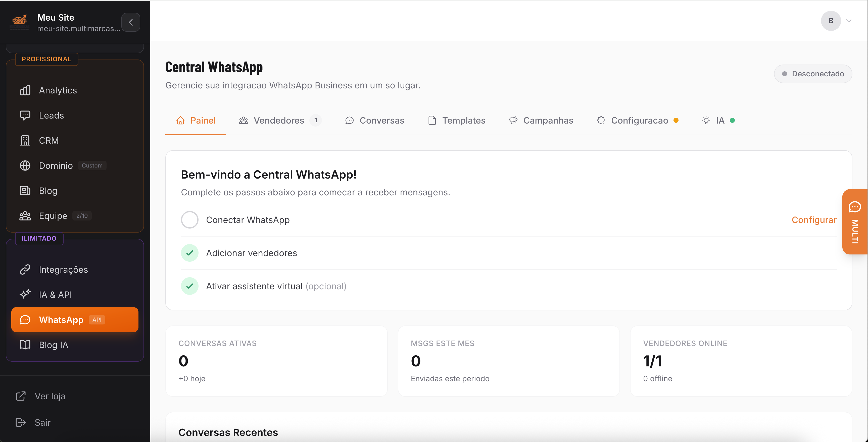Image resolution: width=868 pixels, height=442 pixels.
Task: Click the Ver loja external link icon
Action: pyautogui.click(x=21, y=396)
